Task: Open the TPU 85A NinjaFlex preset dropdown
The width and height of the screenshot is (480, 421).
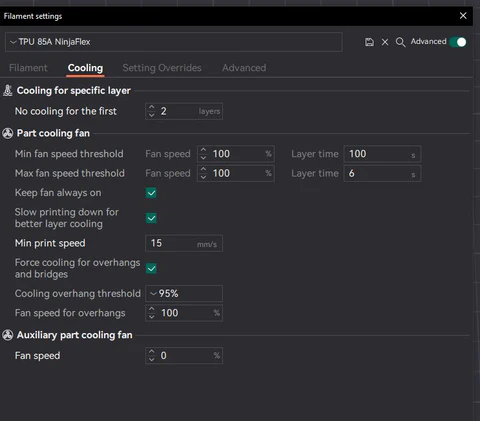Action: point(174,42)
